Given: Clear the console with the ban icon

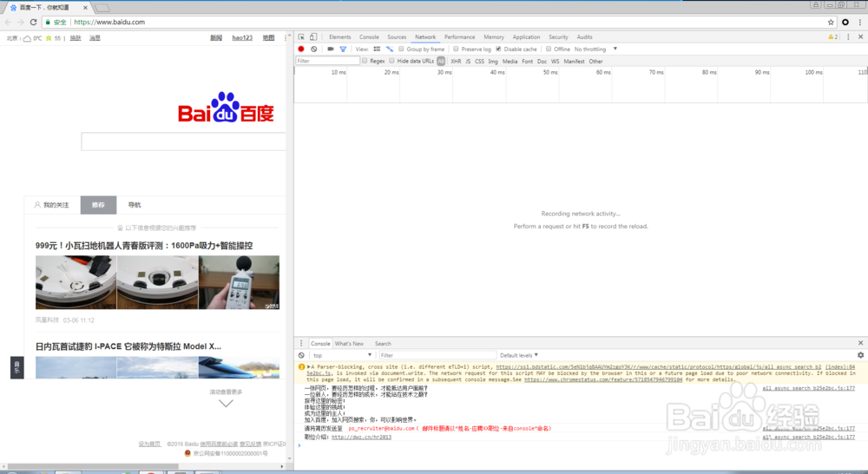Looking at the screenshot, I should pyautogui.click(x=301, y=356).
